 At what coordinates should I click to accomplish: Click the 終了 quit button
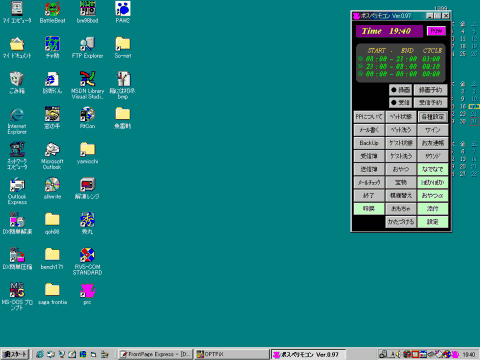[x=369, y=196]
